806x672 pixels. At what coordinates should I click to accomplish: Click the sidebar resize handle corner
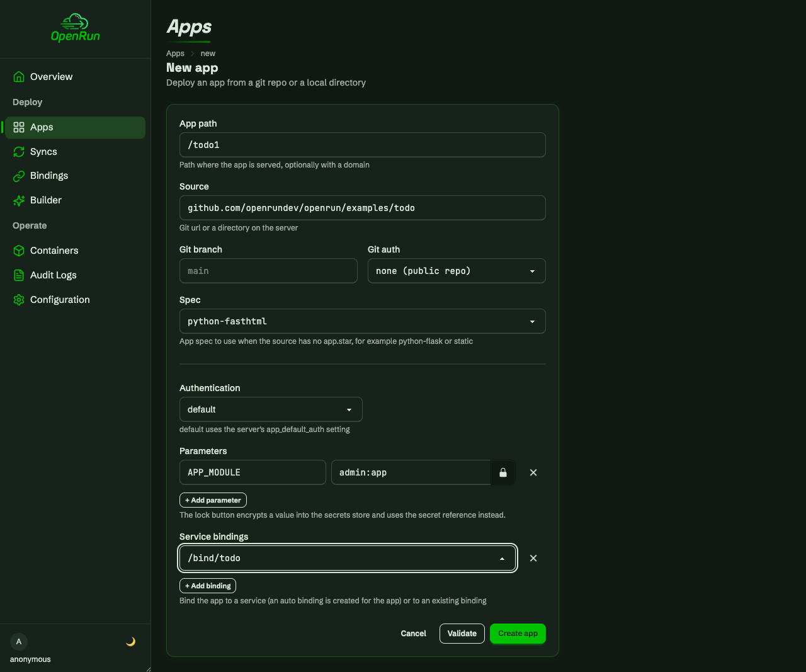point(148,669)
